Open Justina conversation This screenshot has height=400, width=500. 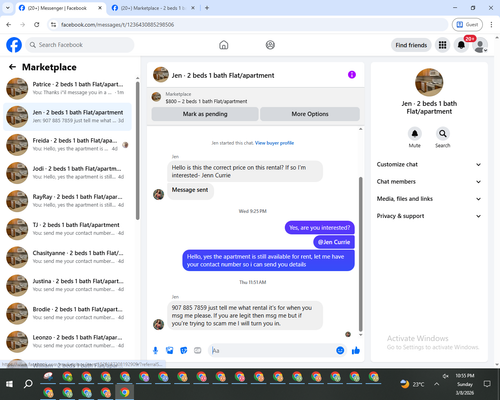pos(67,285)
